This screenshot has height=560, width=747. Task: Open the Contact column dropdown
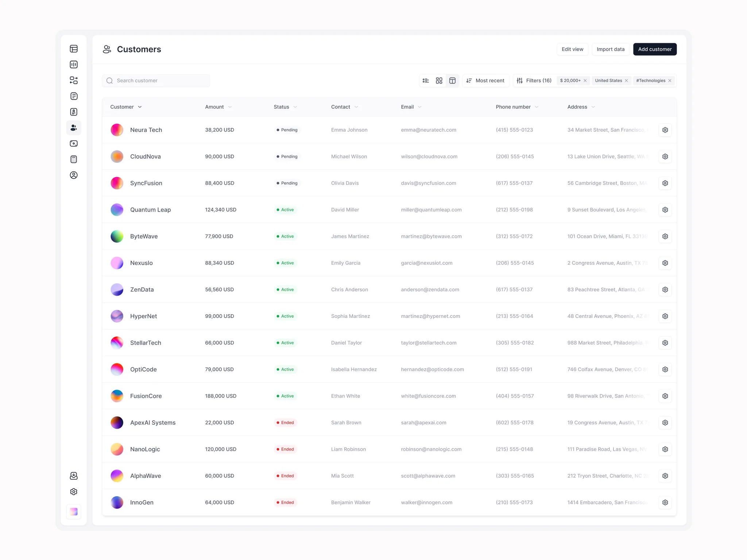click(356, 107)
